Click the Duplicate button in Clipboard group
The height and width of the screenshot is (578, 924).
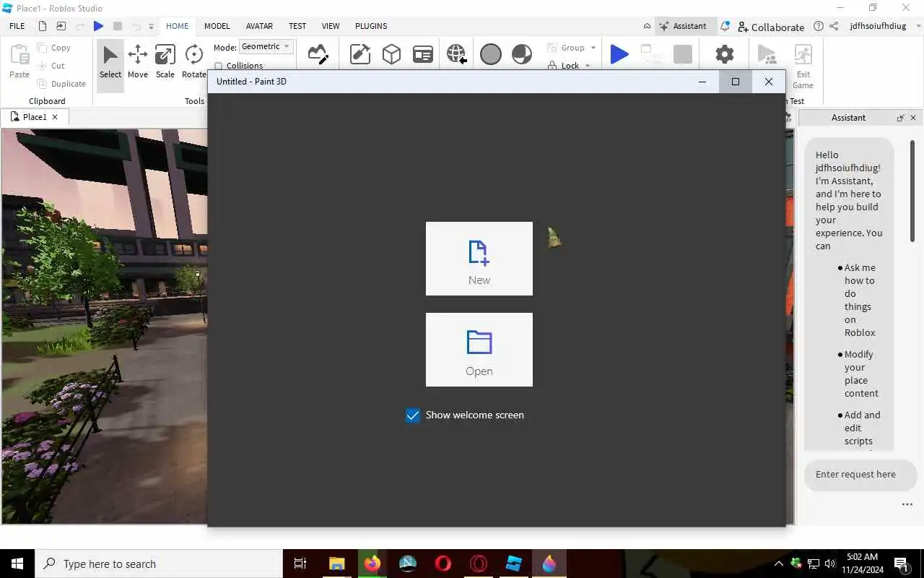(x=61, y=84)
